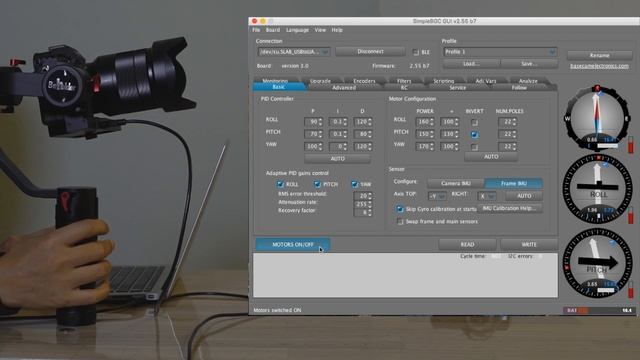The width and height of the screenshot is (640, 360).
Task: Click the ROLL attitude gauge
Action: pos(597,189)
